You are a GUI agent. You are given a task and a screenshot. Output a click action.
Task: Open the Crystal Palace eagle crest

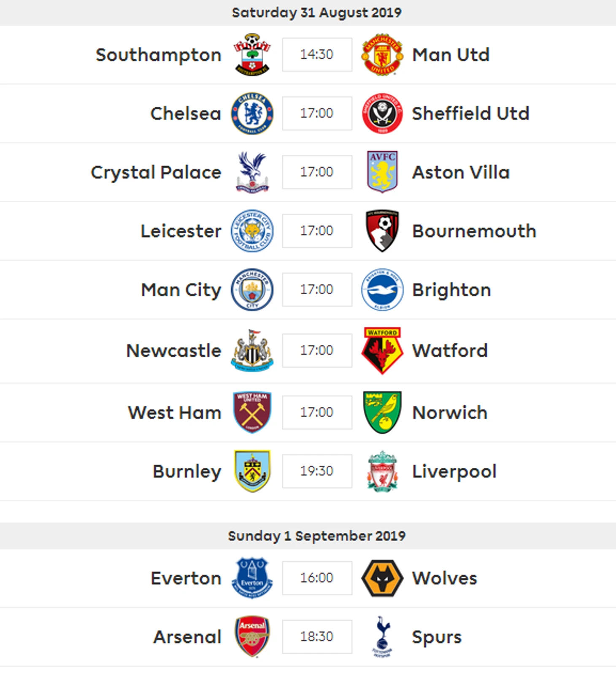click(252, 172)
